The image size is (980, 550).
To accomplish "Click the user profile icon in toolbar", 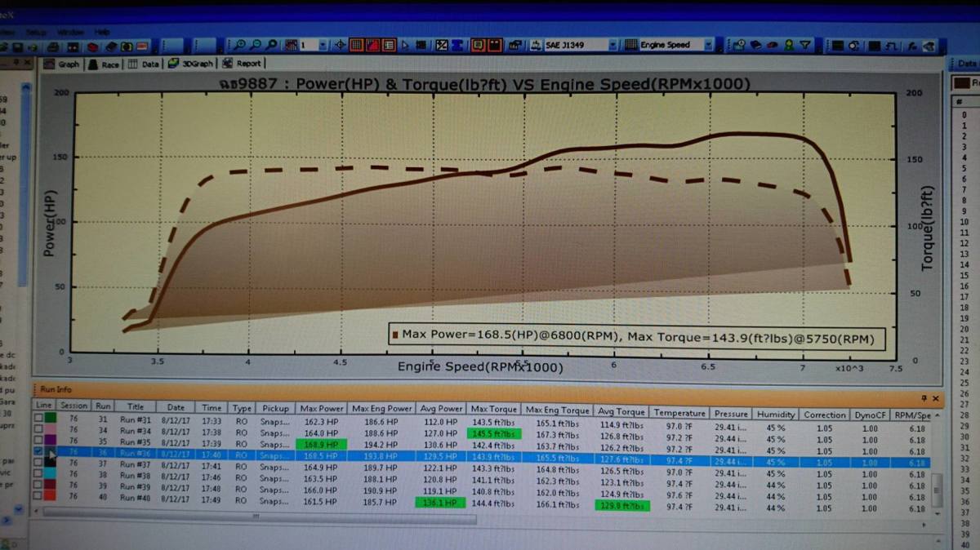I will [x=789, y=45].
